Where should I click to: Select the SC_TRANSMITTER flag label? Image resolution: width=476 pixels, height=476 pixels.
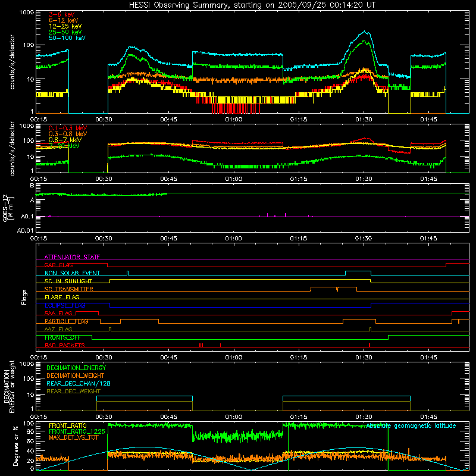point(68,289)
